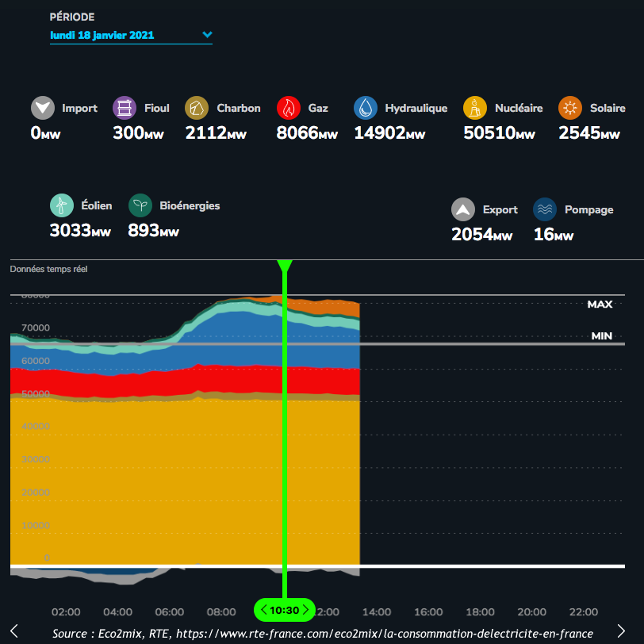Click the green 10:30 time slider handle
This screenshot has width=644, height=644.
(x=285, y=610)
